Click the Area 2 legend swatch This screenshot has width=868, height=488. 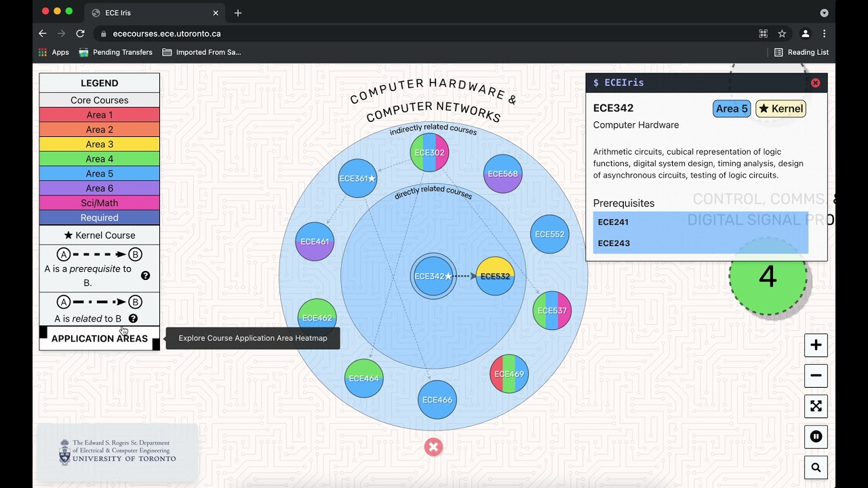(100, 129)
